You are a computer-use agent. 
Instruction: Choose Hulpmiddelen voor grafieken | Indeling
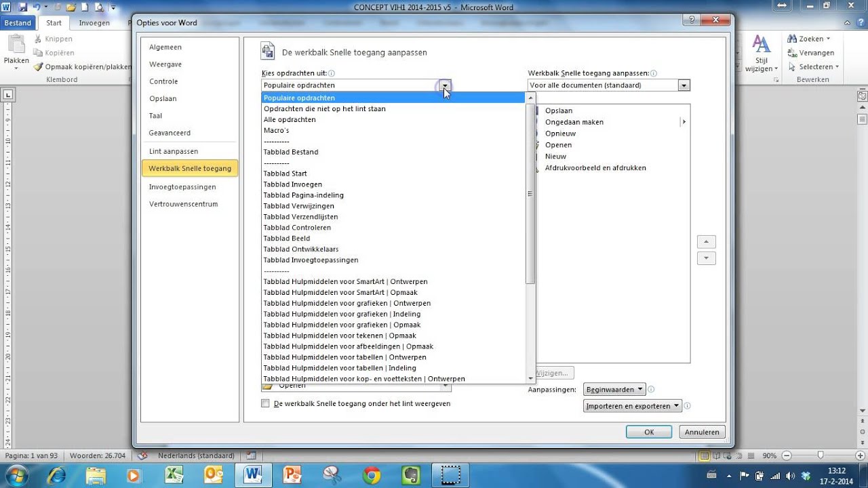(x=394, y=314)
